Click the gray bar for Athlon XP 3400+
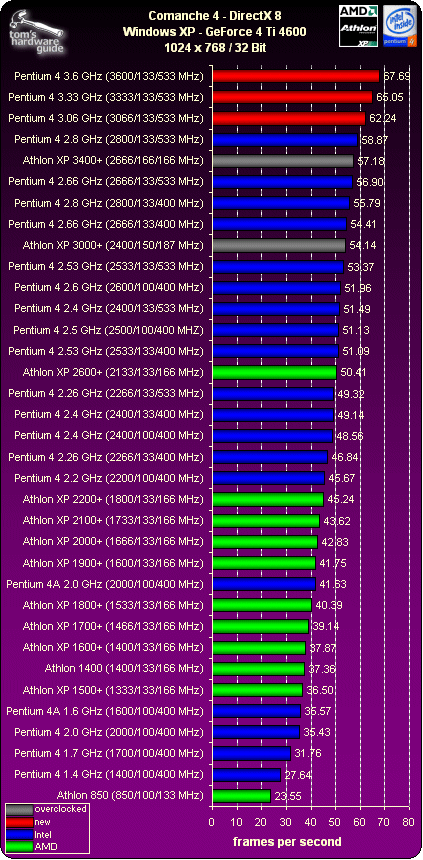Viewport: 423px width, 860px height. point(283,161)
